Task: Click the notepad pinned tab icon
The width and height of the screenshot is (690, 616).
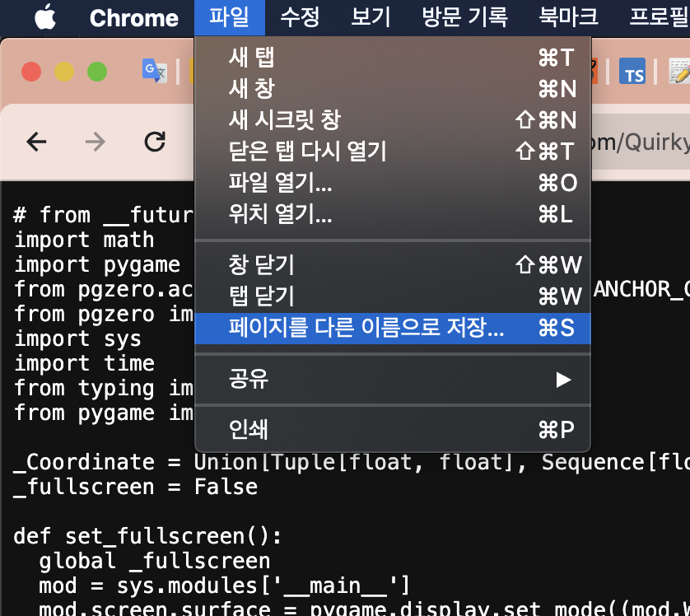Action: point(678,72)
